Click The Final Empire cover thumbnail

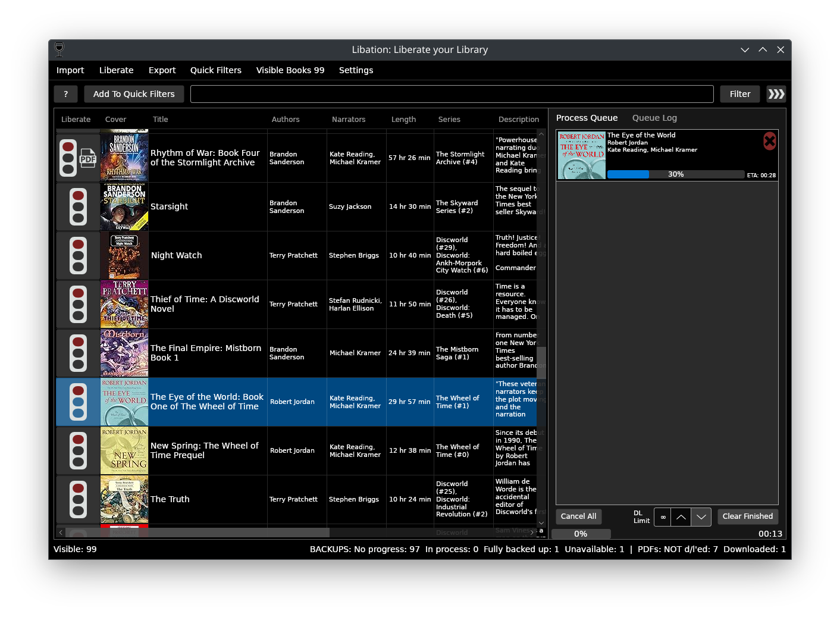(124, 353)
